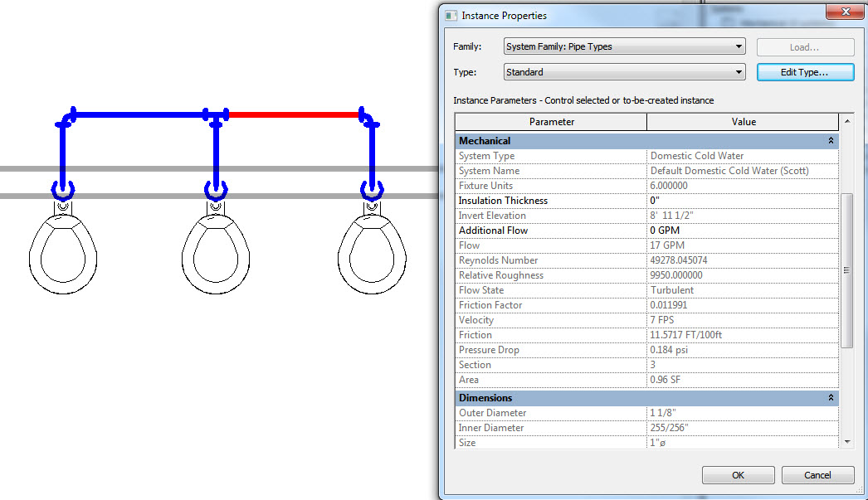Screen dimensions: 868x500
Task: Click the Outer Diameter value 1 1/8"
Action: [x=743, y=413]
